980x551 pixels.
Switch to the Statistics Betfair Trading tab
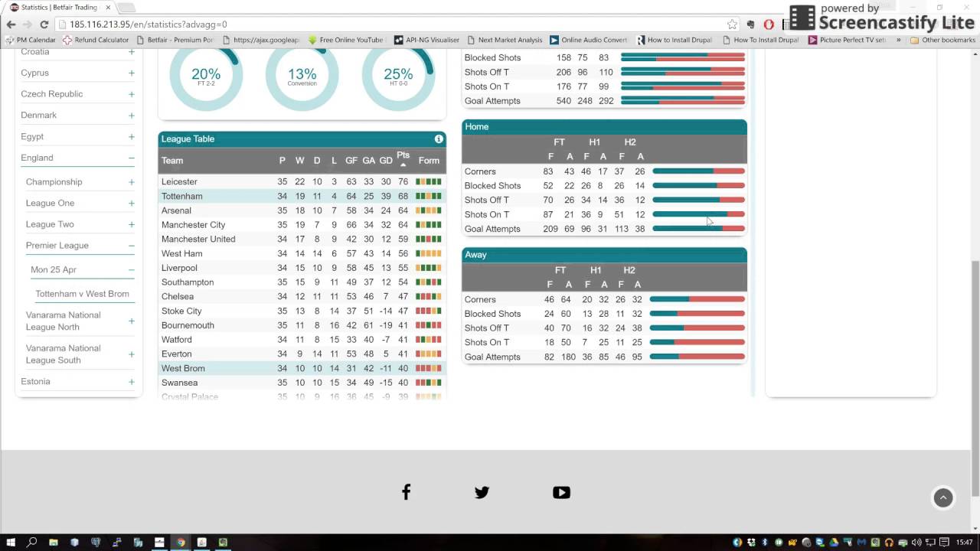[x=60, y=8]
